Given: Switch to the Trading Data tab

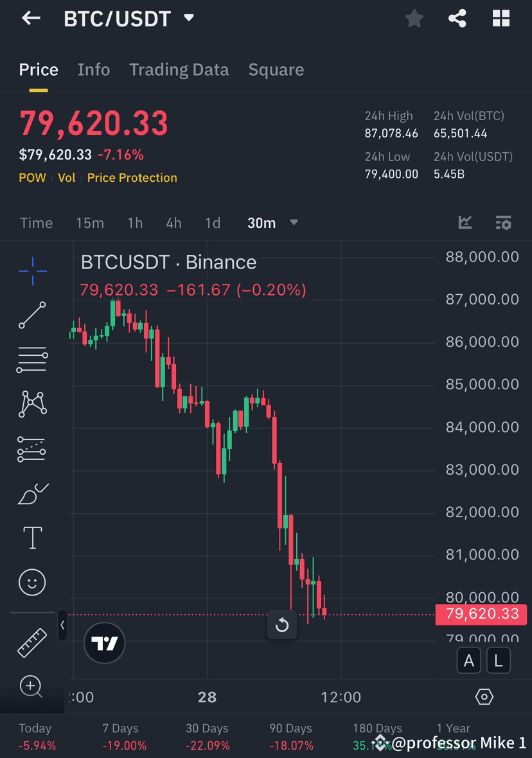Looking at the screenshot, I should coord(179,69).
